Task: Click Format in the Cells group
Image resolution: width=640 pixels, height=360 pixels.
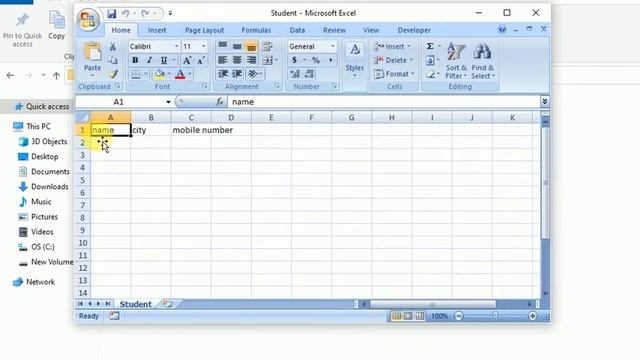Action: [x=394, y=74]
